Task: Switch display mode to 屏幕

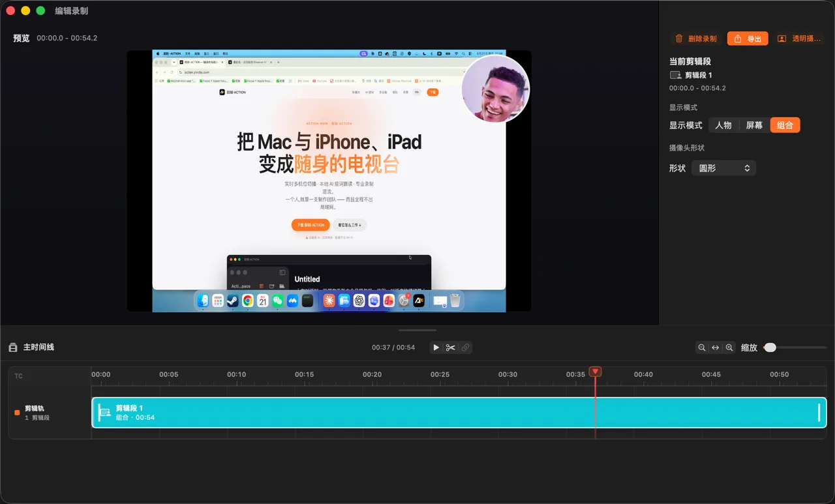Action: pos(754,125)
